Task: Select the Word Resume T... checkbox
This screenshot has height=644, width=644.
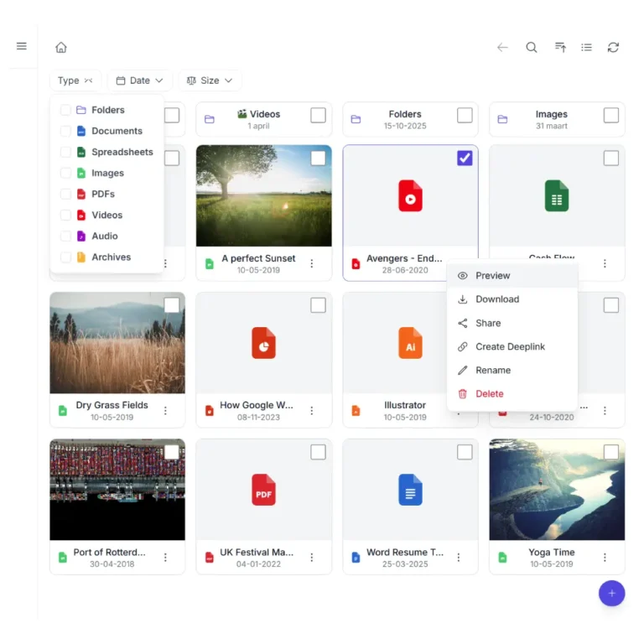Action: pos(465,452)
